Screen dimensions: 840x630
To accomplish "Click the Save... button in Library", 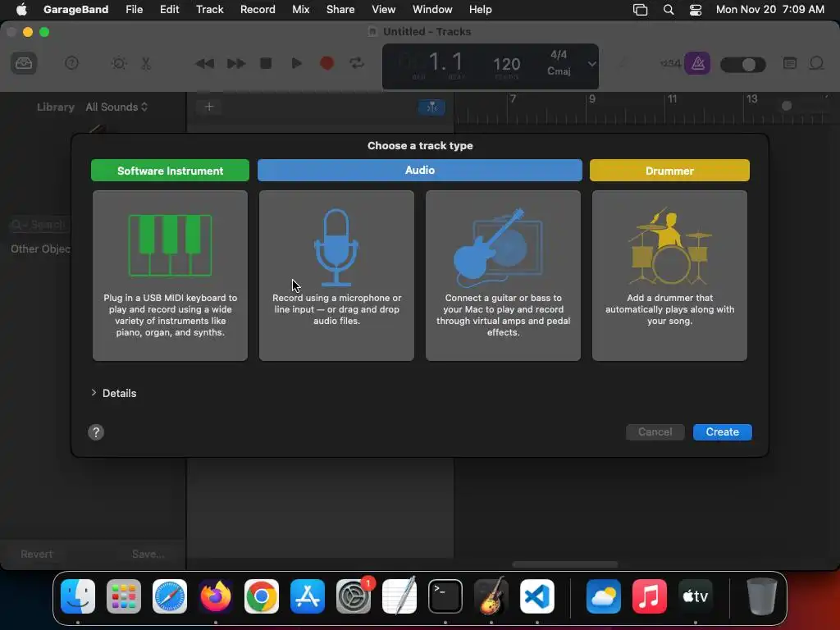I will point(148,554).
